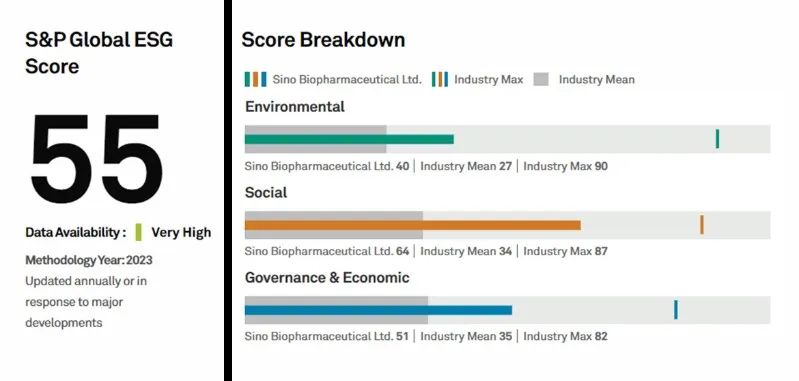This screenshot has width=799, height=381.
Task: Click the green Environmental Industry Max marker
Action: click(x=717, y=139)
